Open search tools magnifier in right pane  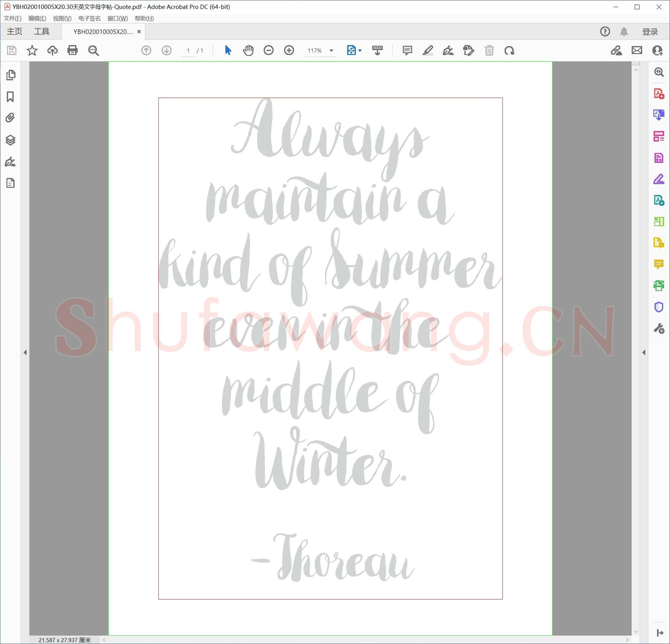point(659,72)
